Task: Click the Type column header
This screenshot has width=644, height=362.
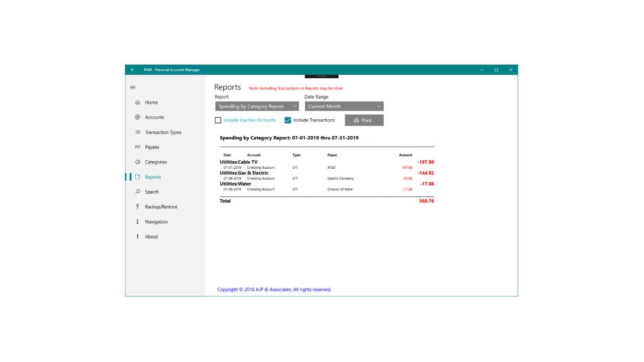Action: [x=296, y=155]
